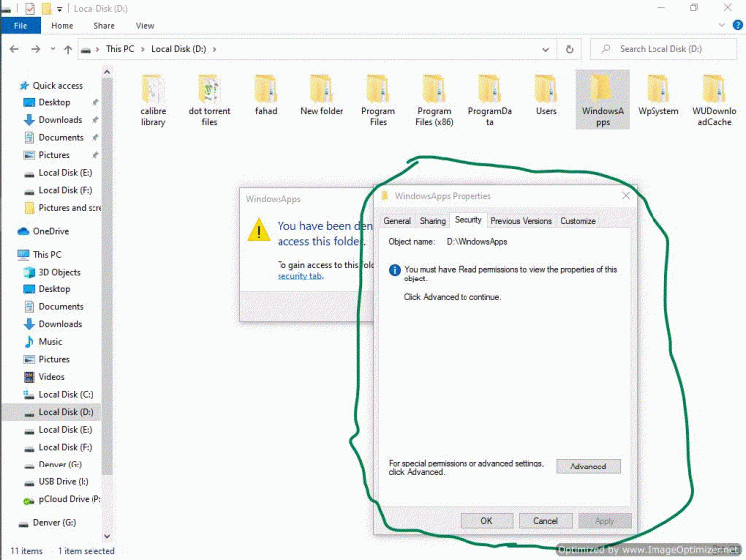
Task: Go back with the Back arrow
Action: (x=14, y=49)
